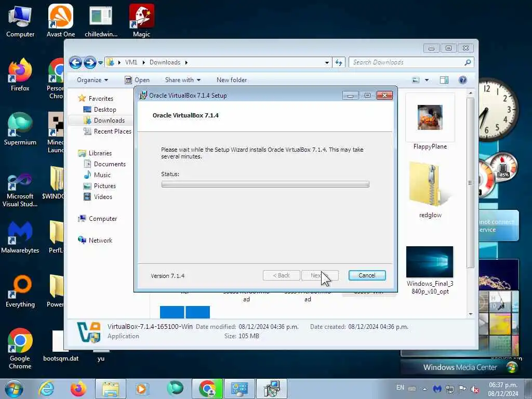
Task: Launch Google Chrome desktop shortcut
Action: [x=20, y=349]
